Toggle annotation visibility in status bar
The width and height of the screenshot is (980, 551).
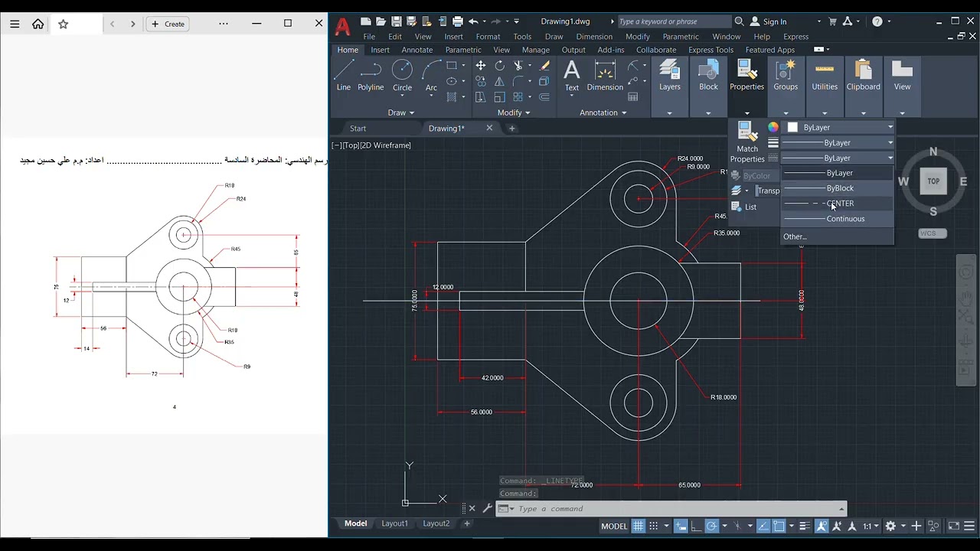click(x=822, y=526)
